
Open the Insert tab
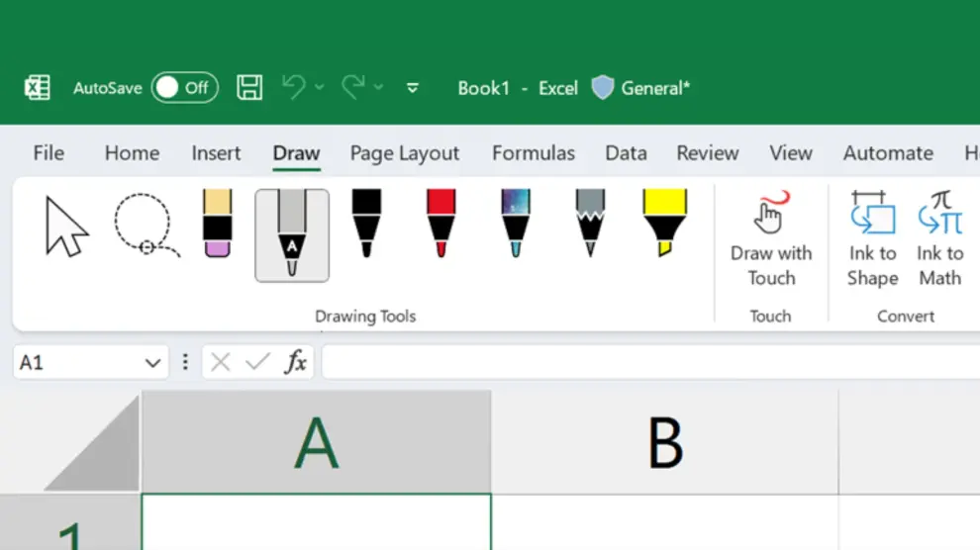point(216,153)
